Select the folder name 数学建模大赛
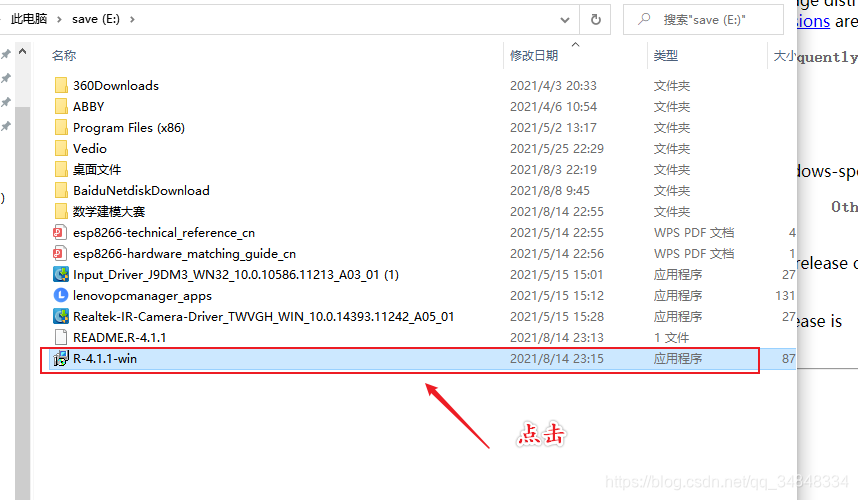Viewport: 858px width, 500px height. (x=109, y=211)
